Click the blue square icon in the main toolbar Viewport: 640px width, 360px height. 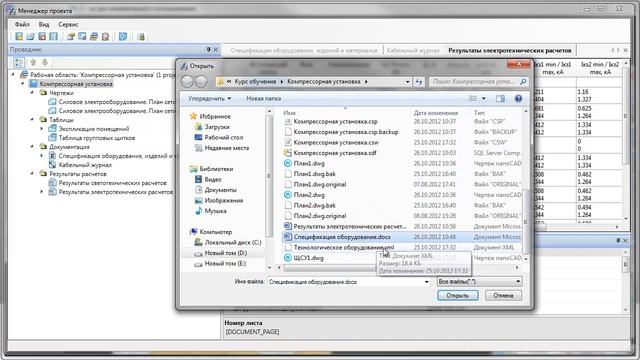pos(123,37)
